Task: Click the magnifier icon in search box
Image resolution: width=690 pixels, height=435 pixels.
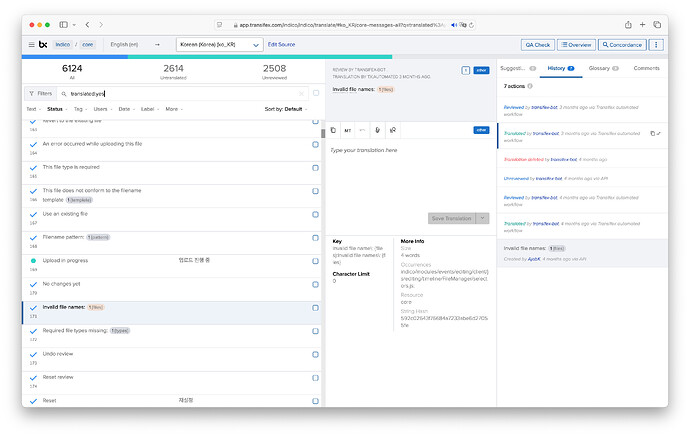Action: pyautogui.click(x=64, y=94)
